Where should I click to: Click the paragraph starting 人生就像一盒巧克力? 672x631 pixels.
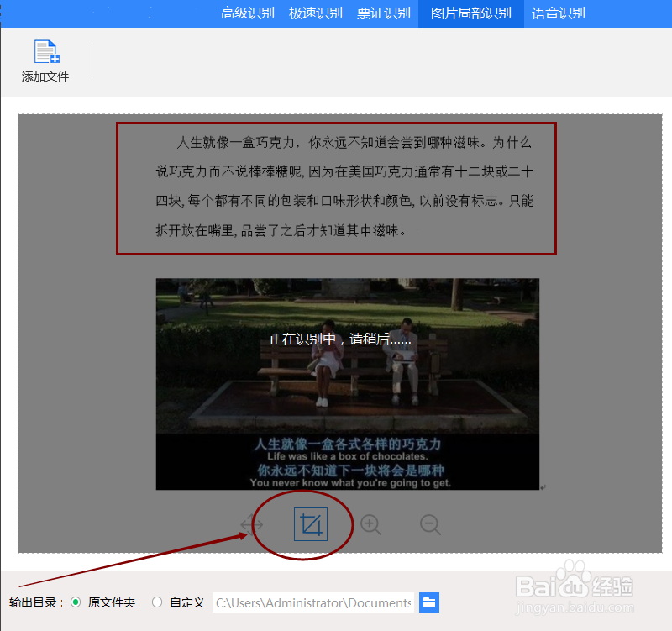coord(344,186)
